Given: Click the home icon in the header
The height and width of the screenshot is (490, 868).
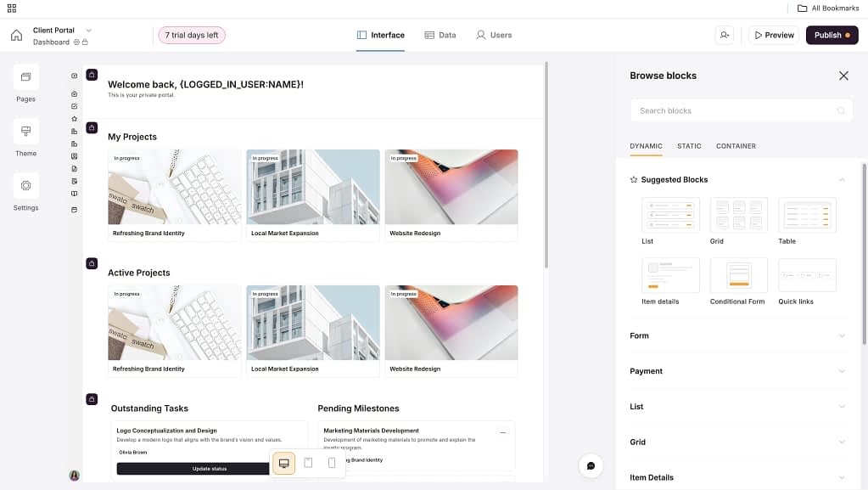Looking at the screenshot, I should click(17, 36).
